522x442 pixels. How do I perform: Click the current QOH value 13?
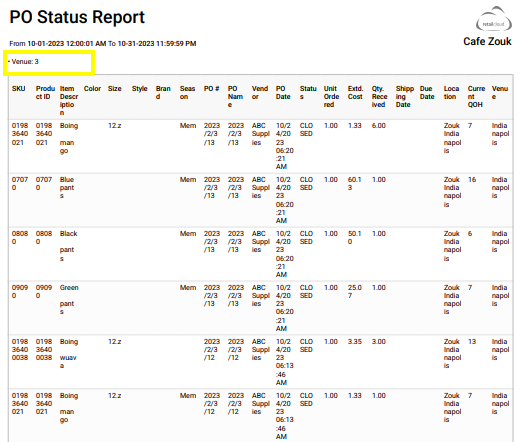[472, 342]
